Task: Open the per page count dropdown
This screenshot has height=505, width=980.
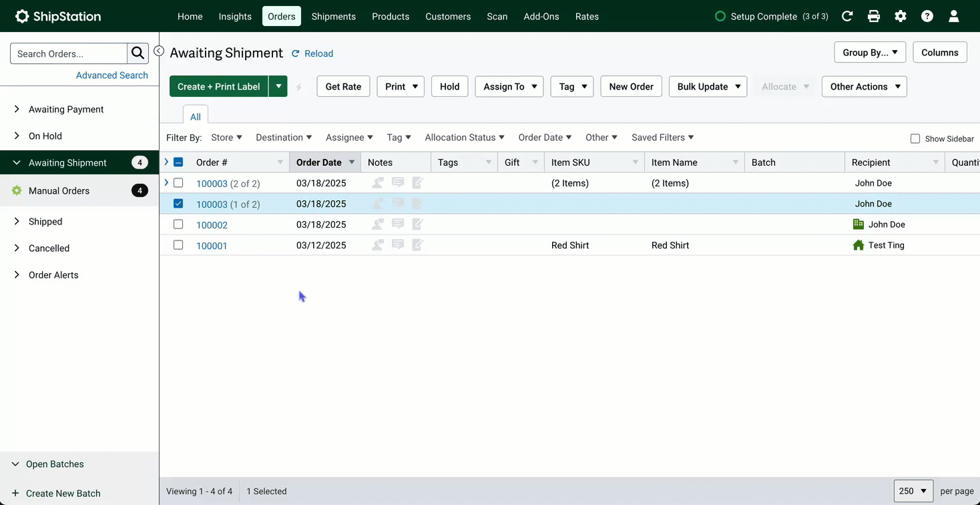Action: click(914, 491)
